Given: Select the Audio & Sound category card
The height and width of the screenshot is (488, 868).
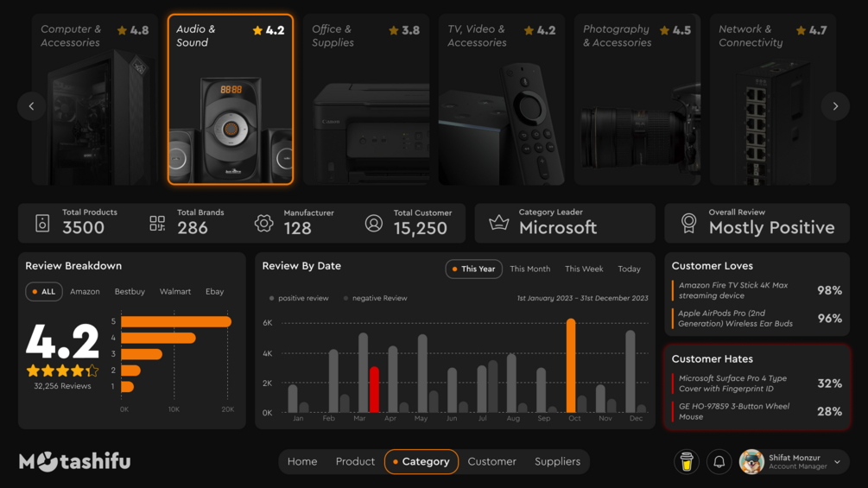Looking at the screenshot, I should click(231, 99).
